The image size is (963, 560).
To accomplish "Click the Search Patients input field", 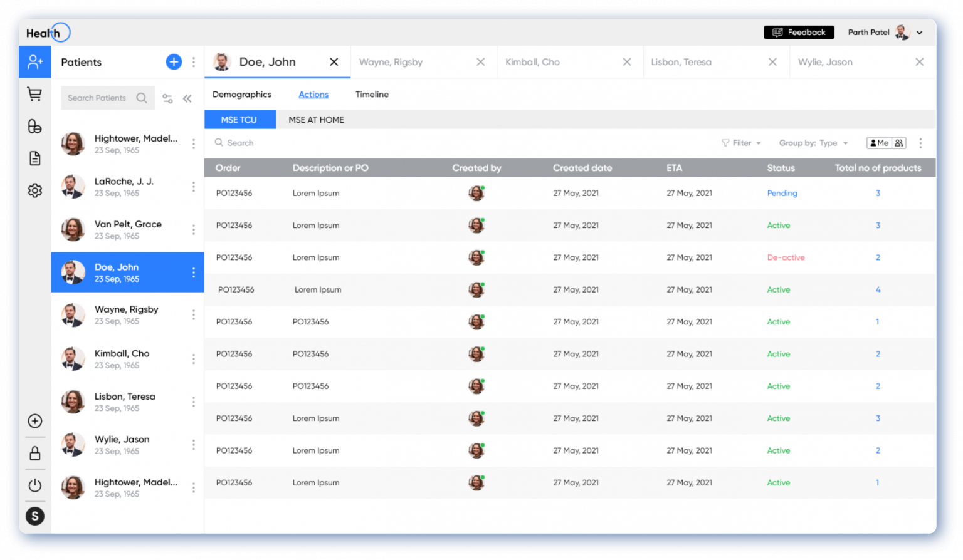I will [103, 98].
